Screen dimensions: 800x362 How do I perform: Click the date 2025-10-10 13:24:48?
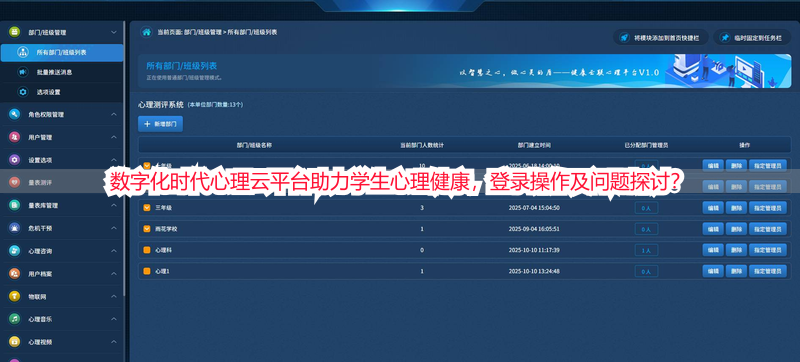(x=534, y=271)
